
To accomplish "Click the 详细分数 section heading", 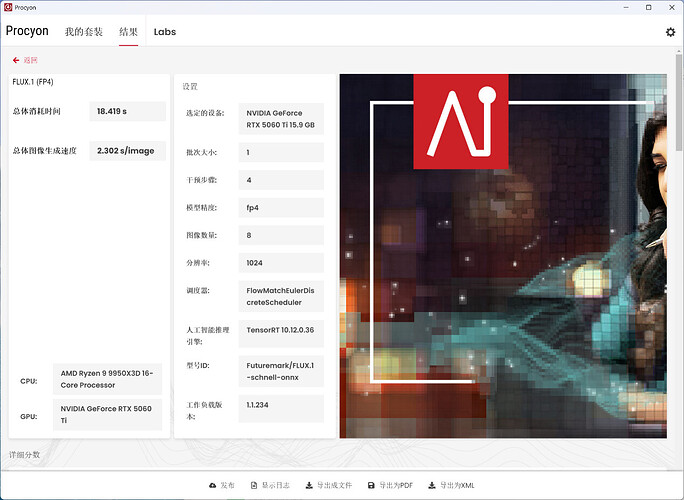I will click(25, 455).
